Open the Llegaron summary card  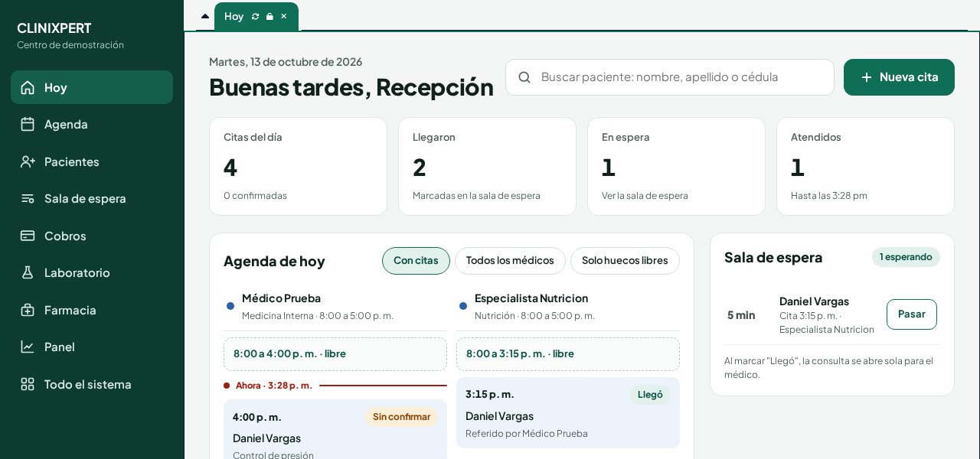click(487, 166)
